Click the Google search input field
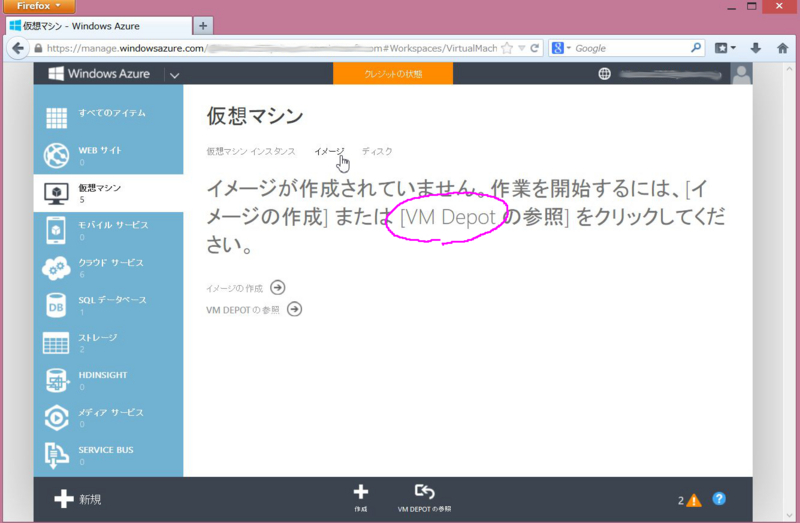Image resolution: width=800 pixels, height=523 pixels. tap(630, 48)
